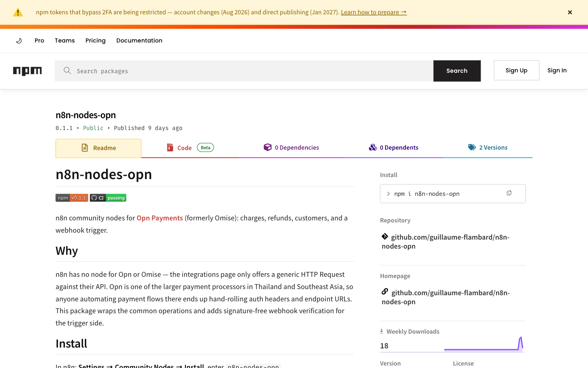Viewport: 588px width, 368px height.
Task: Click the CI passing badge
Action: (108, 198)
